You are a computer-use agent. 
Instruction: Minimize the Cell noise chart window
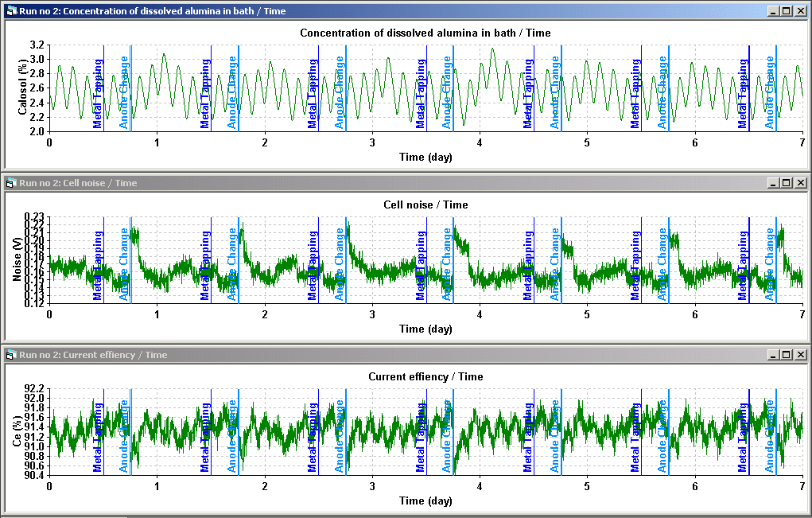coord(774,183)
